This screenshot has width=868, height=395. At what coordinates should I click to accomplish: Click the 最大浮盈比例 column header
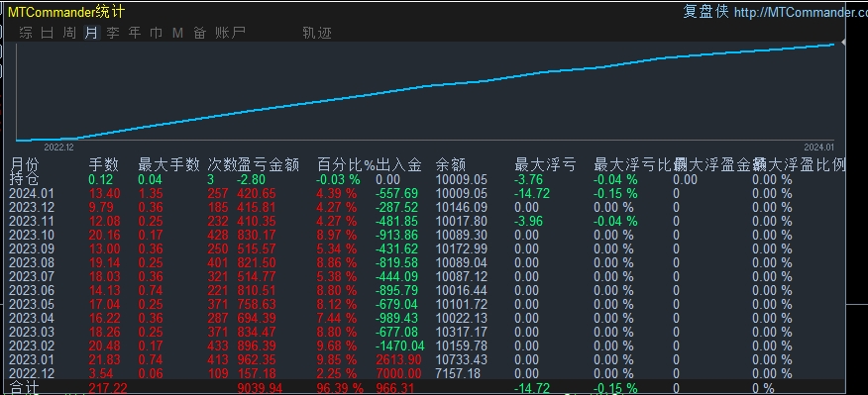799,164
